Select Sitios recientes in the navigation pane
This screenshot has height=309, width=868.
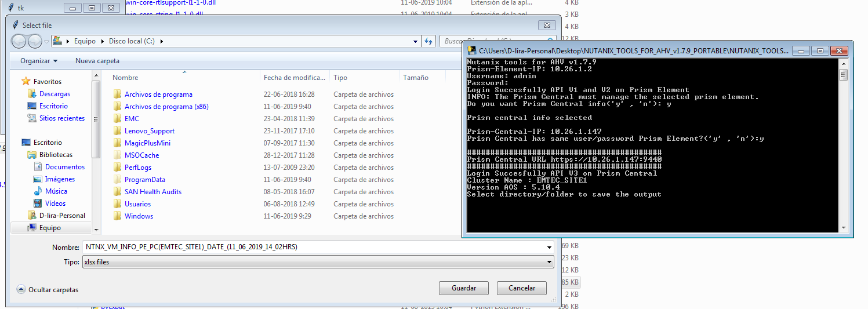62,118
